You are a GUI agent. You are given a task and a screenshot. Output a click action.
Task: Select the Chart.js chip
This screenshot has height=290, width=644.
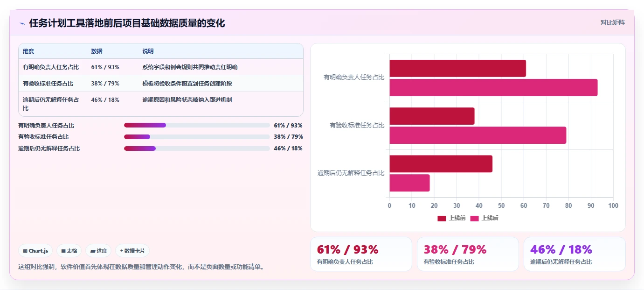[36, 251]
